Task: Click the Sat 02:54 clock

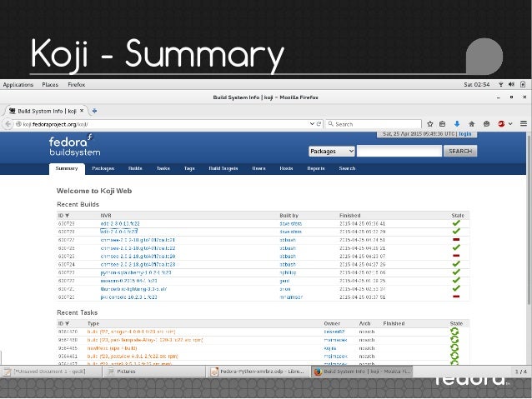Action: coord(477,84)
